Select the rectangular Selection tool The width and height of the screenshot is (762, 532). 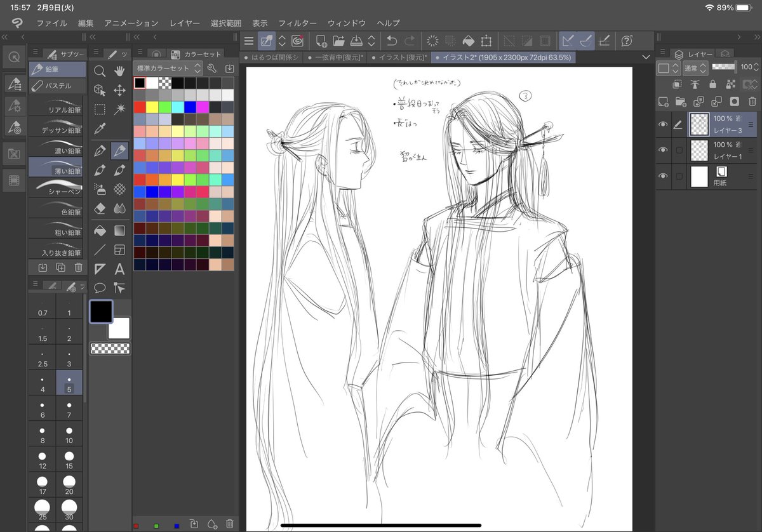[x=100, y=109]
